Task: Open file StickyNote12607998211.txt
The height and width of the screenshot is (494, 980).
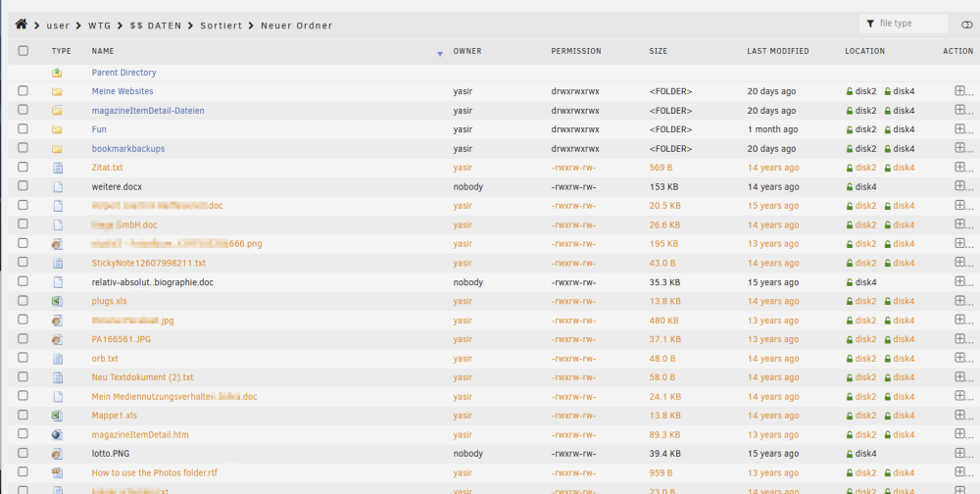Action: click(x=149, y=264)
